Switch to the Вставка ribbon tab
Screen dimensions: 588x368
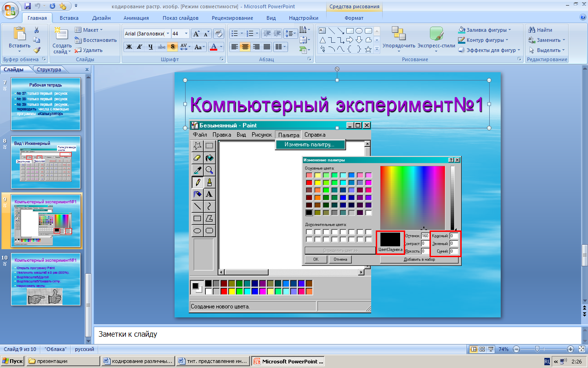[69, 18]
